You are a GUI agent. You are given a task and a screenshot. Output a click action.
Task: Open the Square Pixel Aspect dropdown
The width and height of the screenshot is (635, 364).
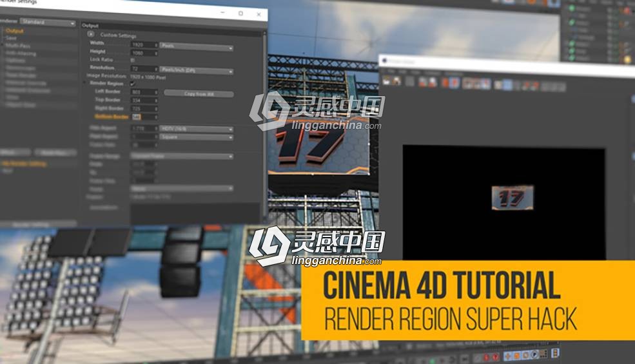(x=197, y=137)
